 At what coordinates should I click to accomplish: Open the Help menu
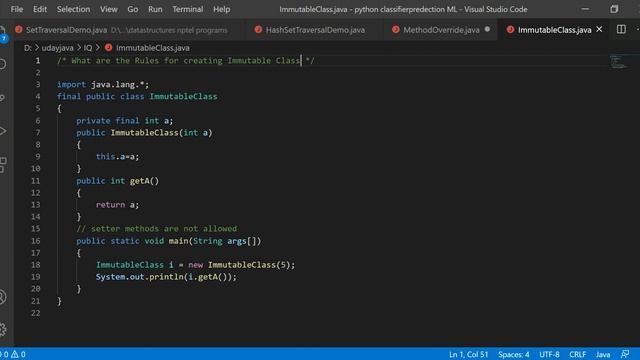[221, 9]
